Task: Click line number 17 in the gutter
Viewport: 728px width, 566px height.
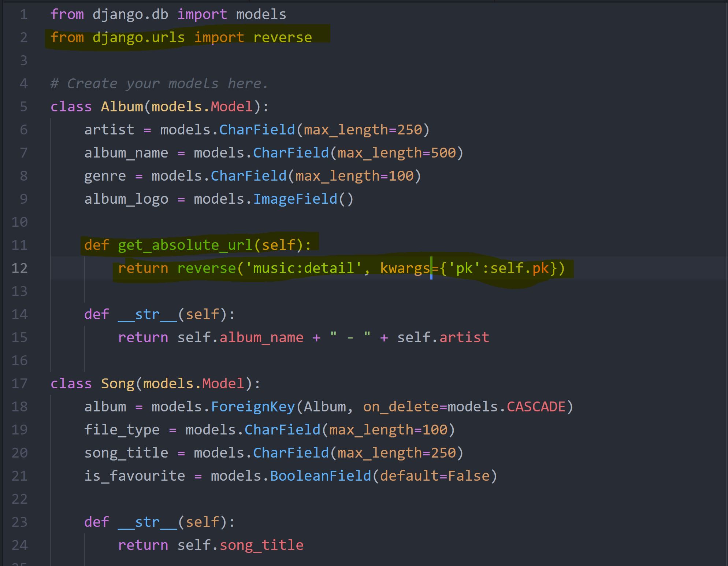Action: tap(19, 384)
